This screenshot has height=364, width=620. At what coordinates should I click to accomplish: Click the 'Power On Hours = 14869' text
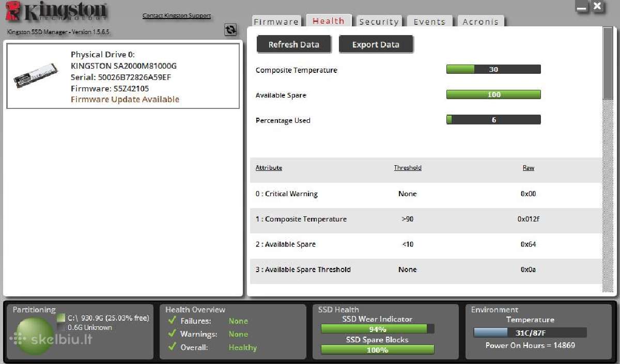(x=530, y=345)
